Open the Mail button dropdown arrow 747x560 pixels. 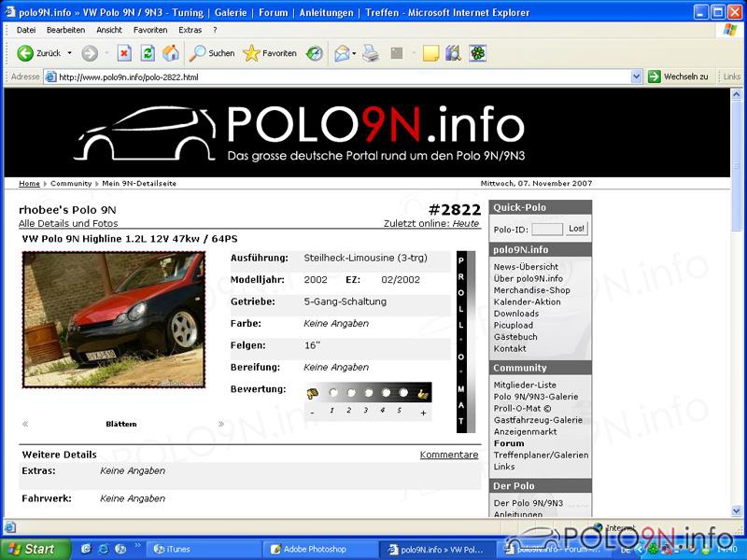click(x=354, y=53)
